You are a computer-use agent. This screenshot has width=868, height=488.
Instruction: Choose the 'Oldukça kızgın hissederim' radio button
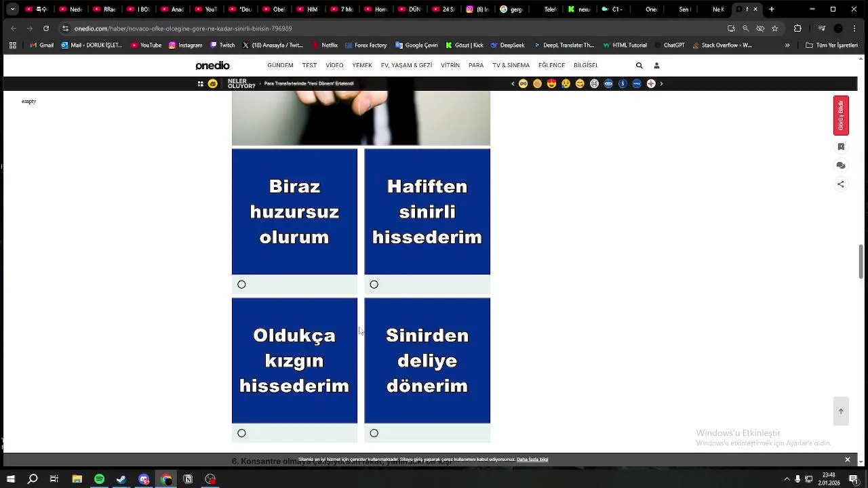[x=241, y=433]
